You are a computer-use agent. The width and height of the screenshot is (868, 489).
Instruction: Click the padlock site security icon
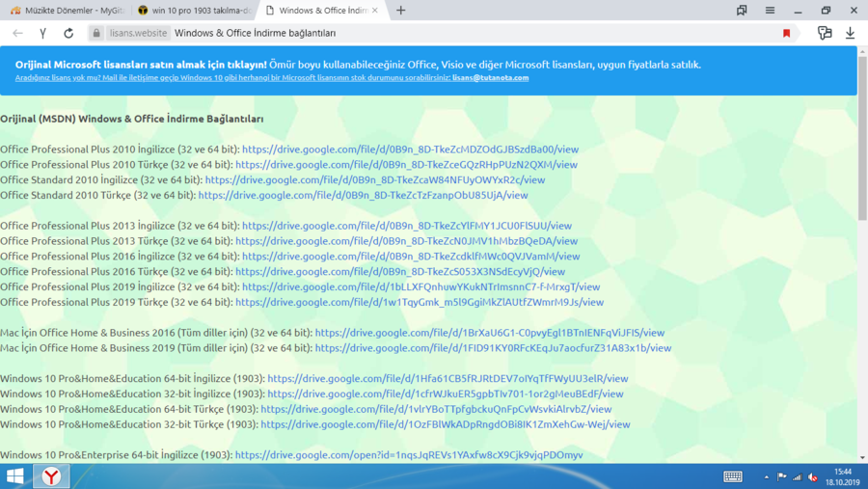[96, 33]
